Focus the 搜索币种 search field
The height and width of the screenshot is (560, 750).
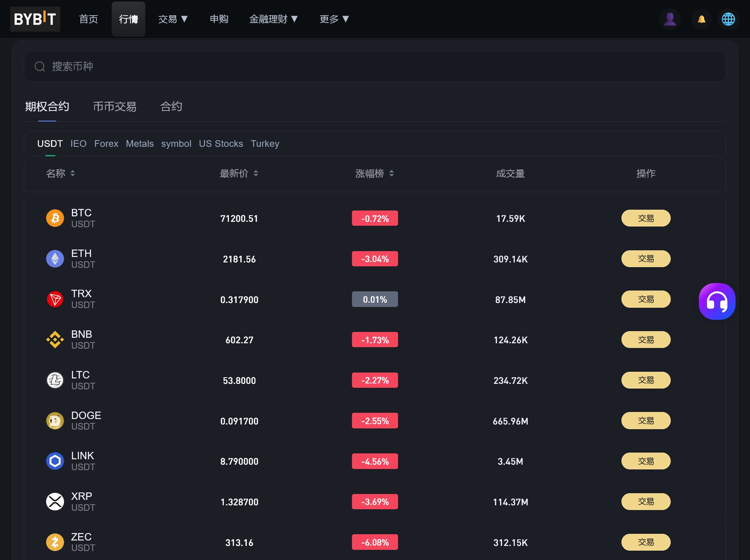click(375, 67)
